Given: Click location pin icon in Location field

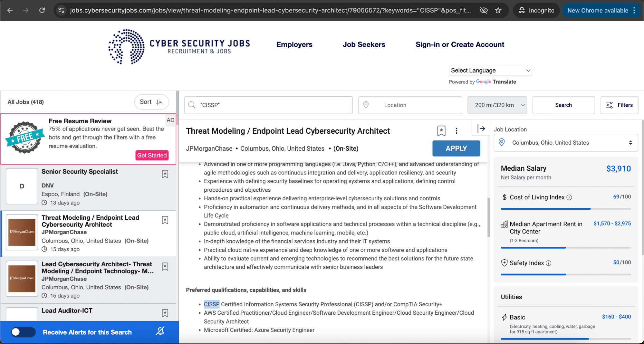Looking at the screenshot, I should (x=366, y=105).
